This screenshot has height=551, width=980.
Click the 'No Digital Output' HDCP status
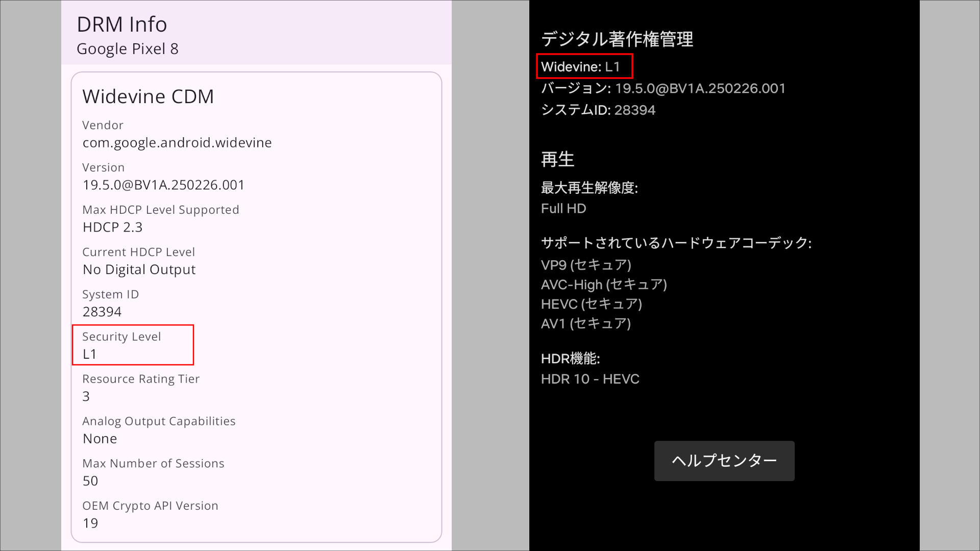[x=139, y=269]
